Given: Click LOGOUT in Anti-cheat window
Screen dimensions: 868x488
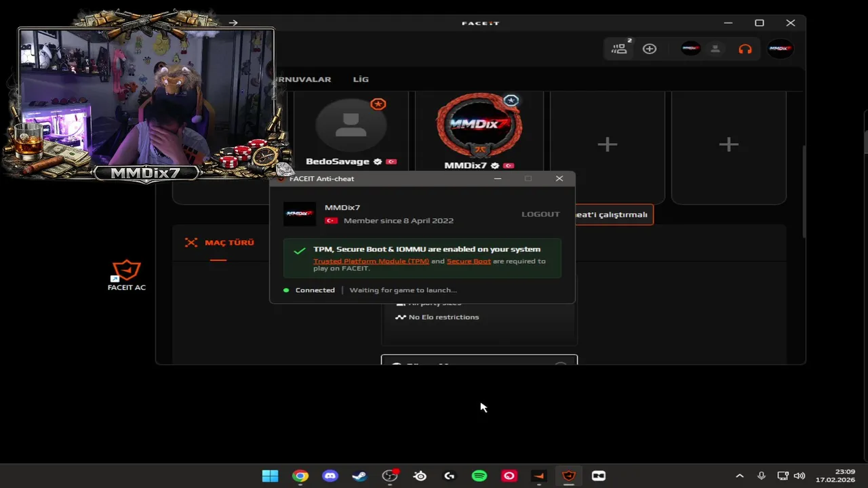Looking at the screenshot, I should (x=540, y=214).
